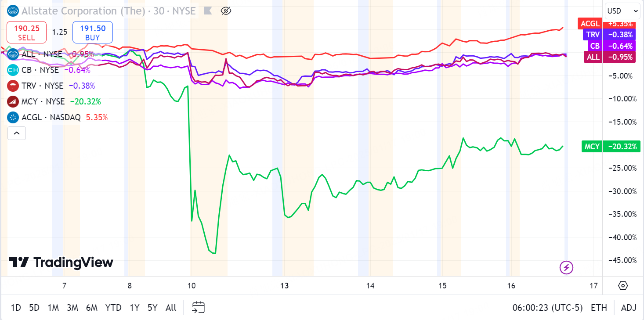644x320 pixels.
Task: Click the 5.35% value in ACGL legend
Action: pyautogui.click(x=97, y=117)
